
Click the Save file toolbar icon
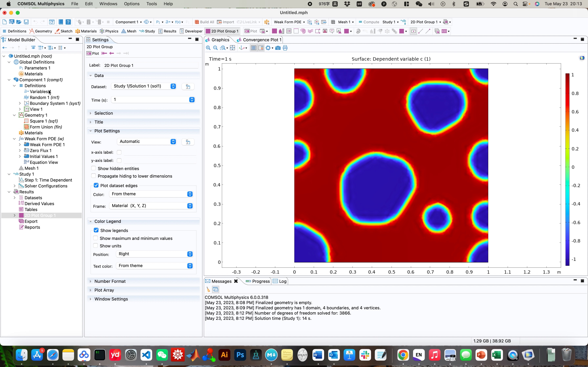(26, 22)
